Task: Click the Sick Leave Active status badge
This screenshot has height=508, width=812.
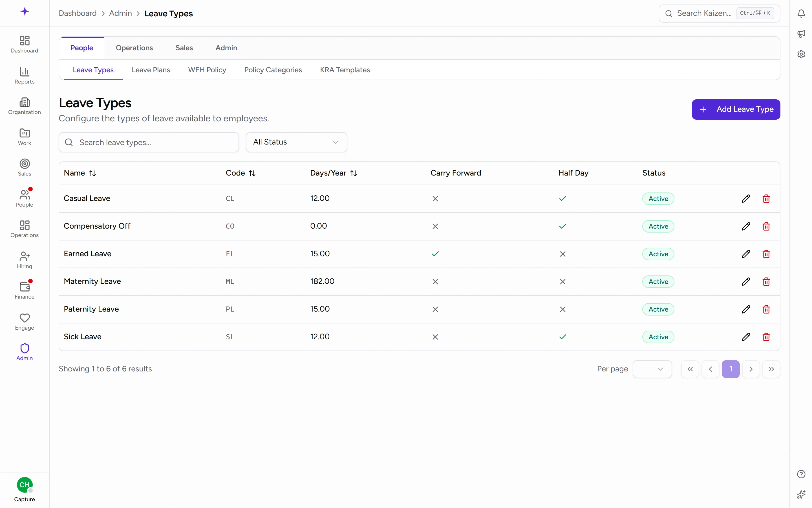Action: point(658,337)
